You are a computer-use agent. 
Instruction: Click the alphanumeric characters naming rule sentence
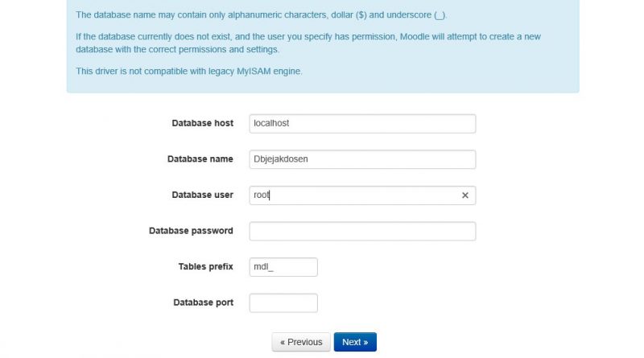[261, 14]
